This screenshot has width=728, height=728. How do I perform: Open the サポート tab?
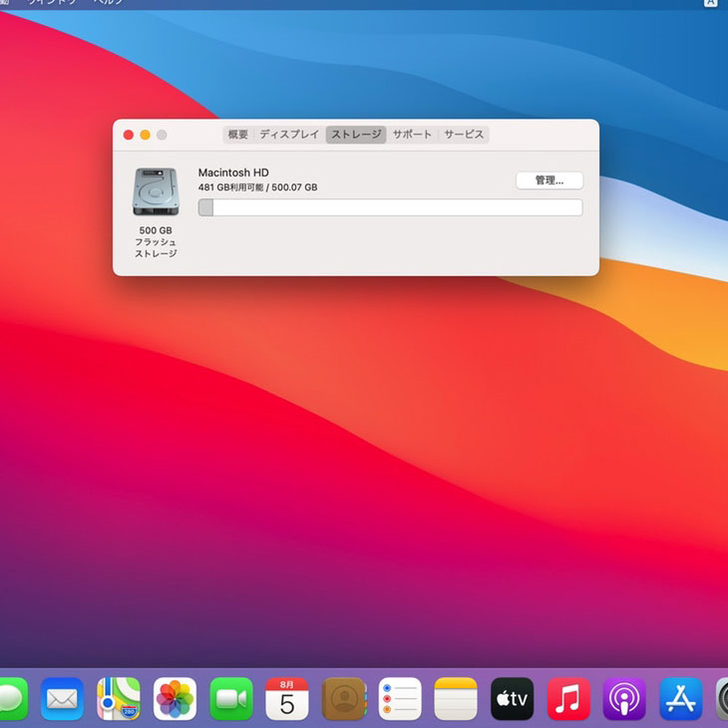point(412,135)
